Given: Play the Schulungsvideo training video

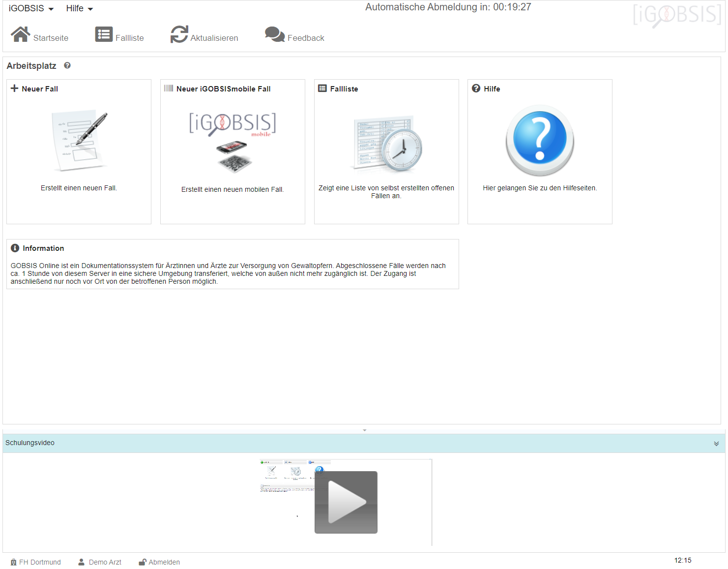Looking at the screenshot, I should (x=346, y=502).
